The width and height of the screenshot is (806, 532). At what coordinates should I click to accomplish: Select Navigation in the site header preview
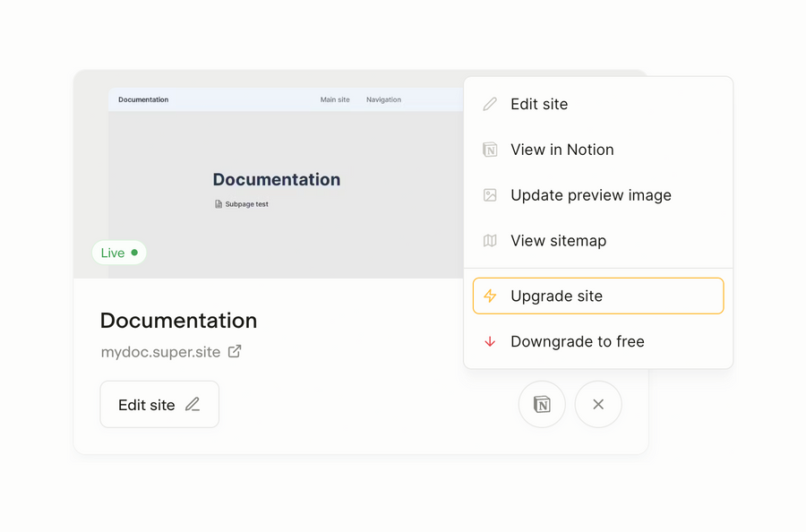[x=383, y=99]
